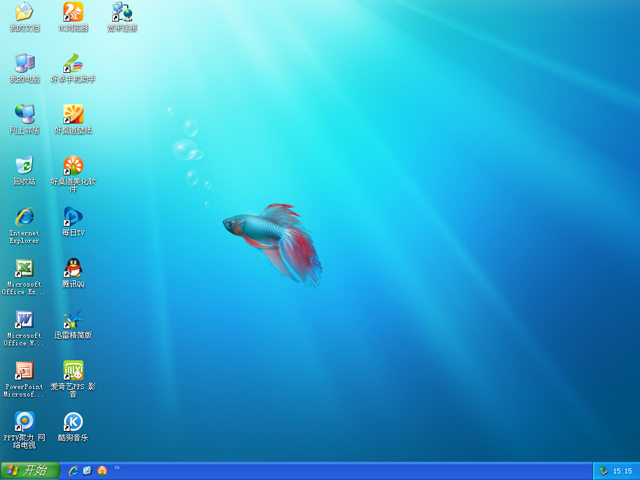
Task: Open iQIYI PPS video player shortcut
Action: pos(73,371)
